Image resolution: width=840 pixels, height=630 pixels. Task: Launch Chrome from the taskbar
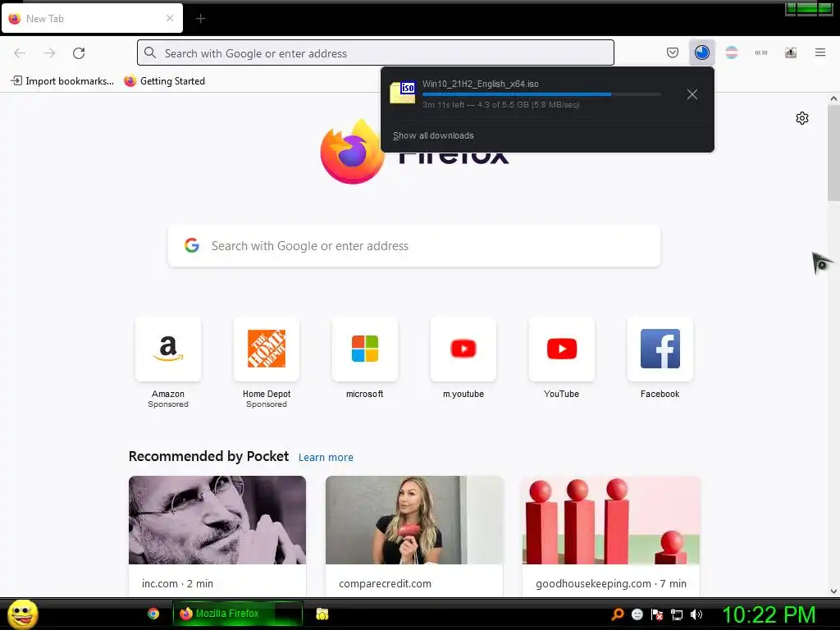153,614
